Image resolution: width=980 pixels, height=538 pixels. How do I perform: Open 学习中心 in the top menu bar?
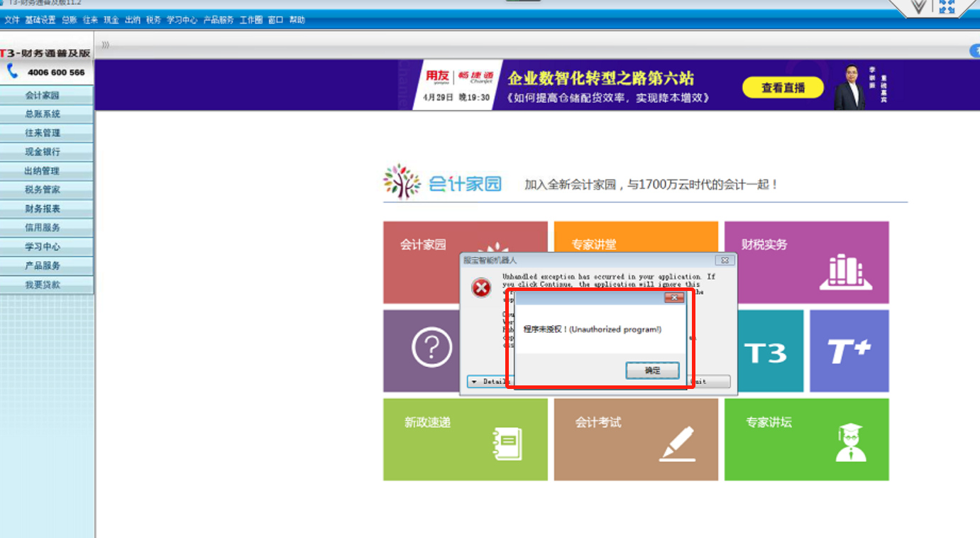182,20
